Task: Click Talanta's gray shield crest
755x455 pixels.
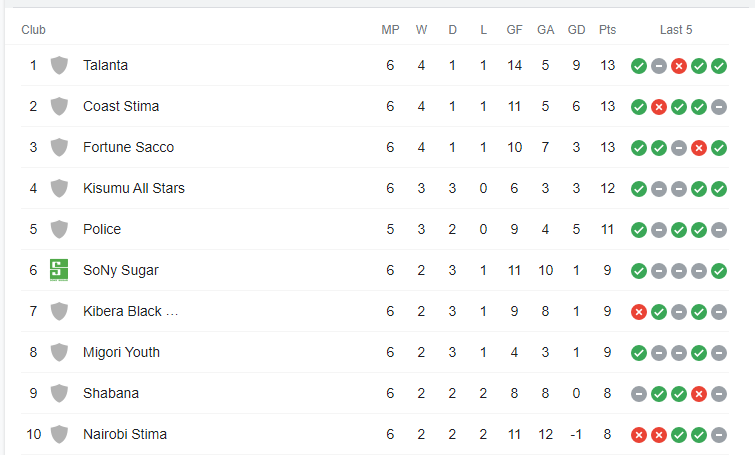Action: [59, 65]
